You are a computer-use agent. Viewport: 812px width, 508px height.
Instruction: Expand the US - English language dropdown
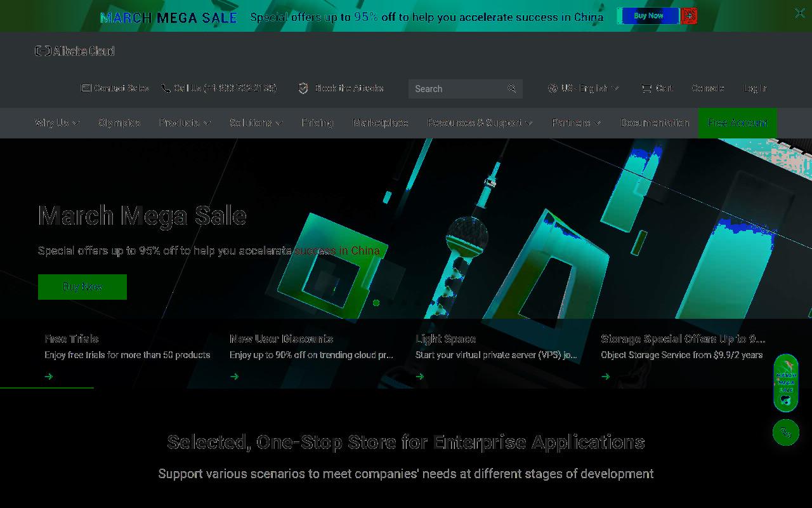coord(615,89)
